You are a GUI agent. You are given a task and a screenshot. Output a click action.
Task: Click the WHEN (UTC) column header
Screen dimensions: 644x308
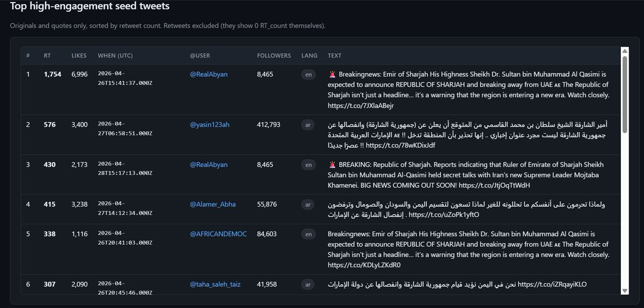coord(114,55)
